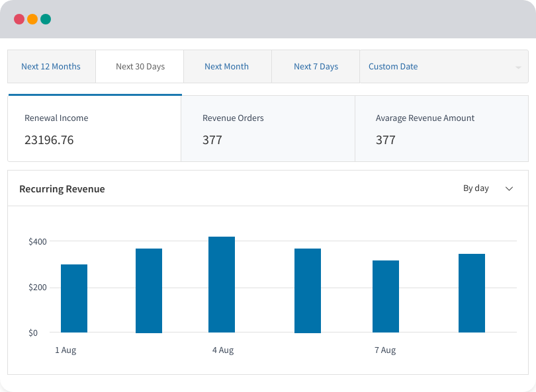Click the green maximize window dot
This screenshot has height=392, width=536.
click(x=46, y=19)
